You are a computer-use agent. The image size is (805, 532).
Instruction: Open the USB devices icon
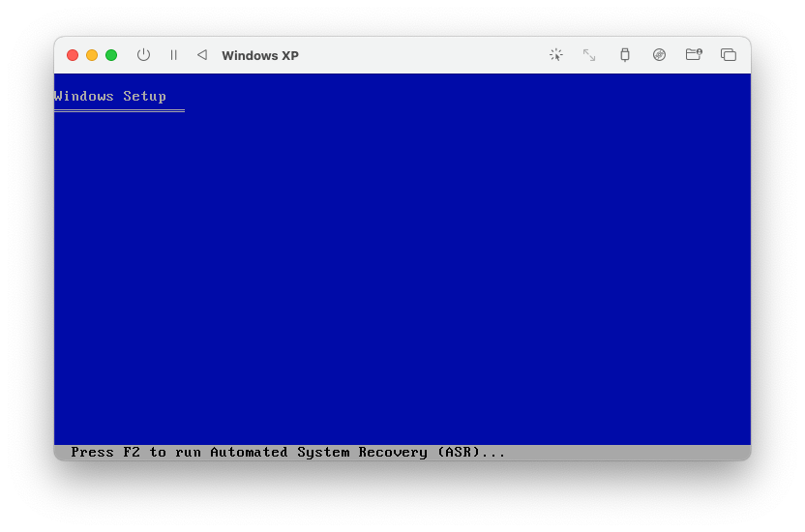(625, 55)
